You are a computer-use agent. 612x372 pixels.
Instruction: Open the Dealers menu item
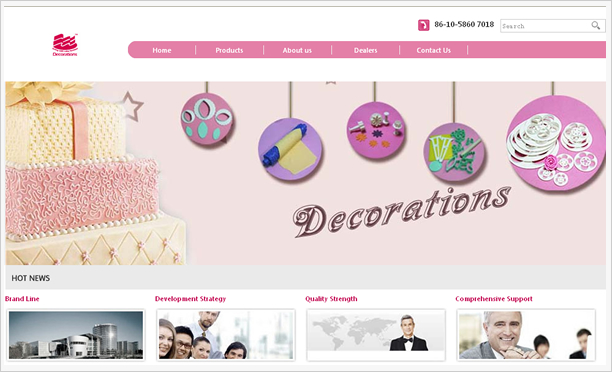pos(365,50)
